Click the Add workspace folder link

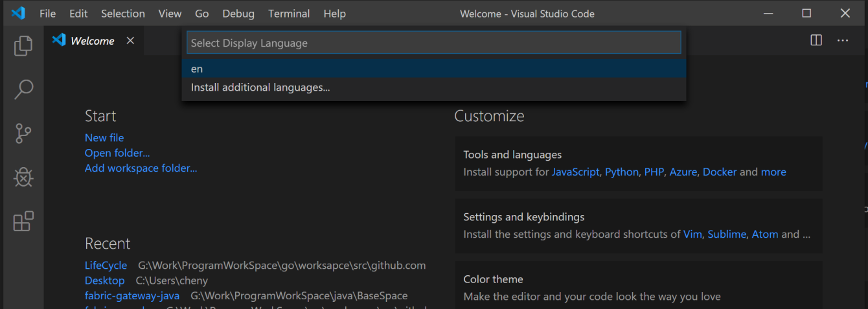141,168
